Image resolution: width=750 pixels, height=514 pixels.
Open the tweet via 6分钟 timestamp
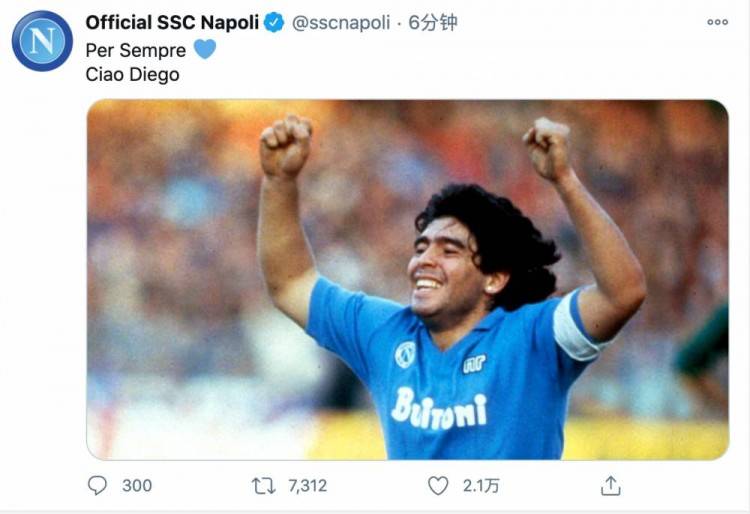pos(433,22)
